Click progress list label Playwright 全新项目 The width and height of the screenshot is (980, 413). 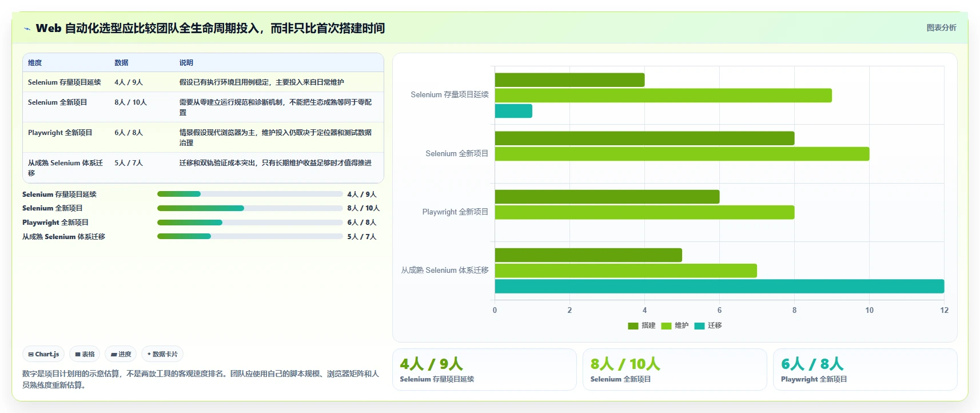[x=55, y=223]
